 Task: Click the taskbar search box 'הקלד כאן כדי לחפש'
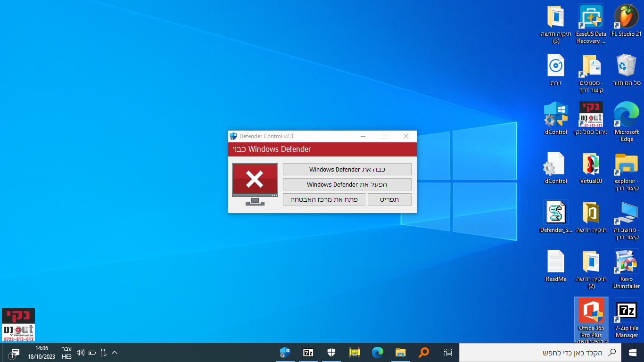tap(540, 352)
